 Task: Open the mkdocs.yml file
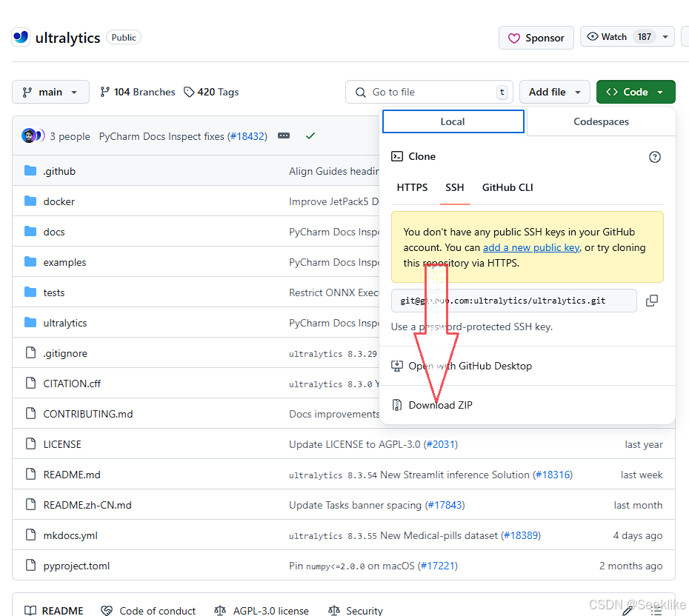click(70, 535)
